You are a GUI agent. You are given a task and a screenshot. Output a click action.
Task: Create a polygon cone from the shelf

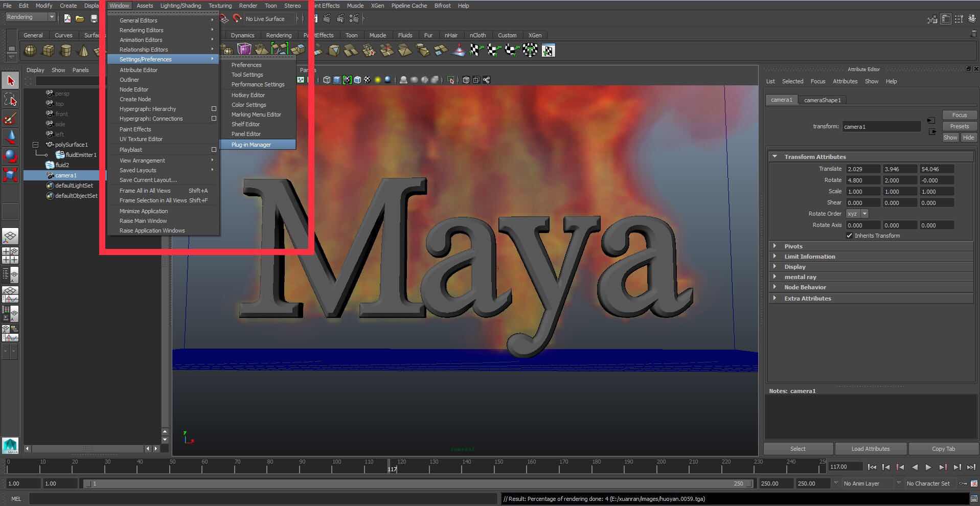83,51
